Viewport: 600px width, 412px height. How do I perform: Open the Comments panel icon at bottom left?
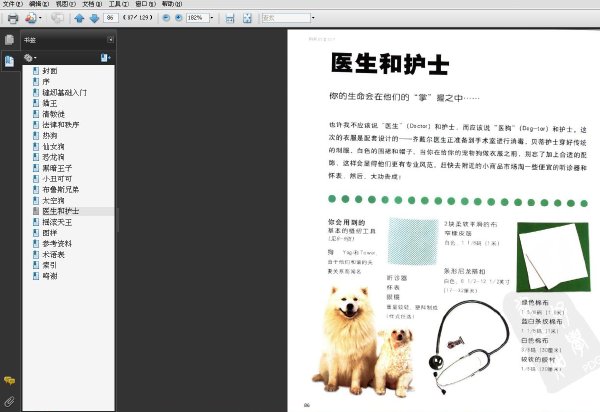[9, 380]
